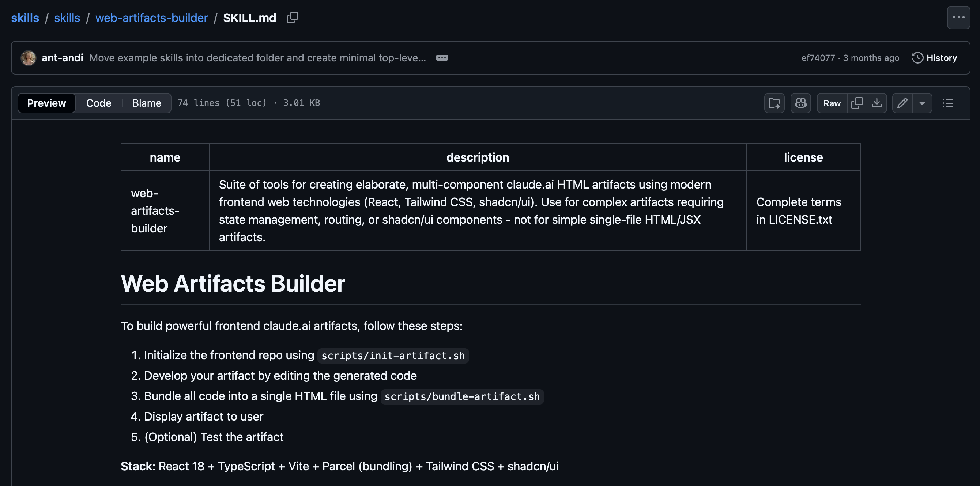Open the Raw file view

(832, 103)
